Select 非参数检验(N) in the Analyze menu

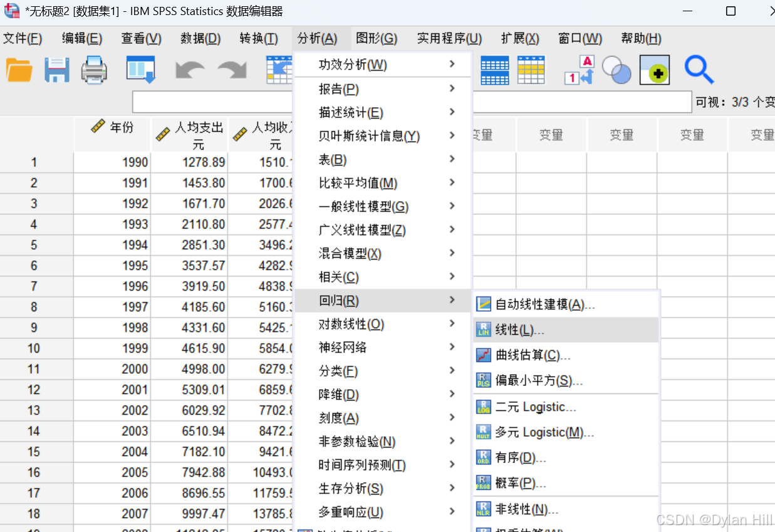click(382, 441)
